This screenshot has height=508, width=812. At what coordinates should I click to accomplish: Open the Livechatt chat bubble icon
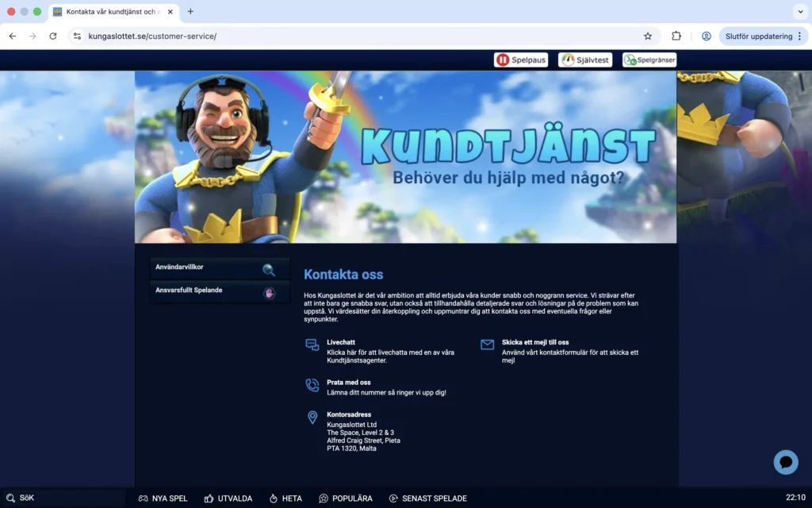coord(312,346)
